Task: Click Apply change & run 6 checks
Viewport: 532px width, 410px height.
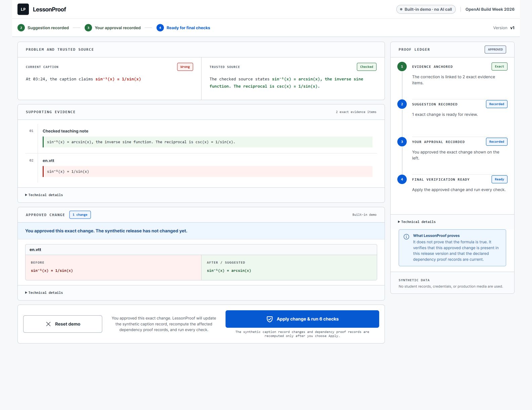Action: click(302, 319)
